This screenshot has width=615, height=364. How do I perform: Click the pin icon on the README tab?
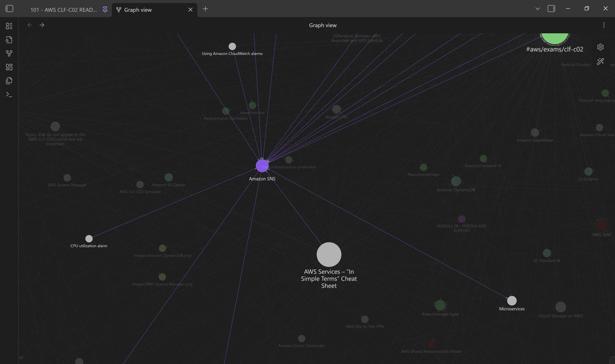[105, 9]
